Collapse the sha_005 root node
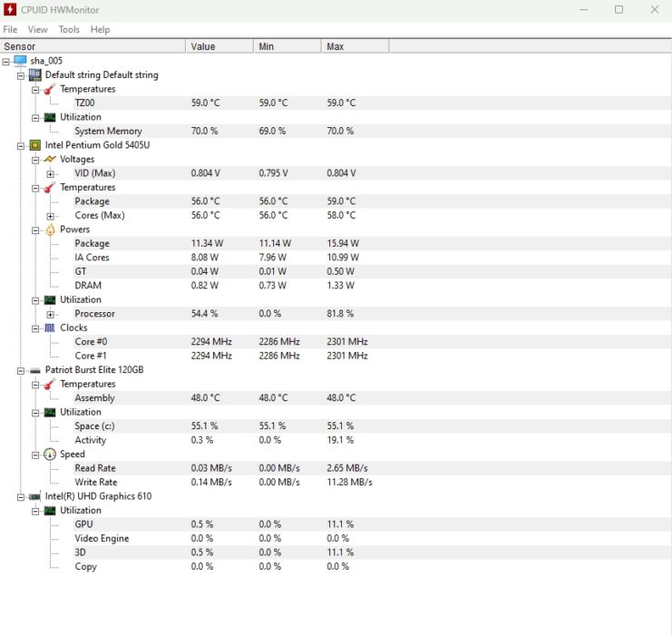The height and width of the screenshot is (636, 672). (x=6, y=62)
